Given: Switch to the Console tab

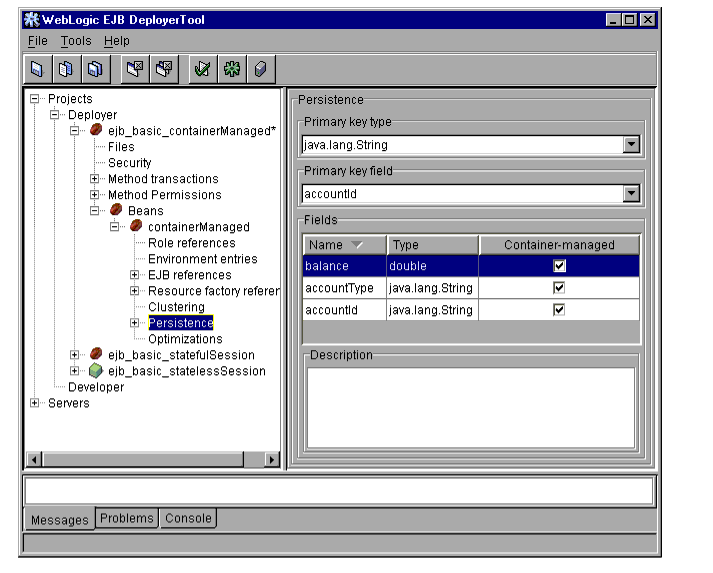Looking at the screenshot, I should point(188,518).
